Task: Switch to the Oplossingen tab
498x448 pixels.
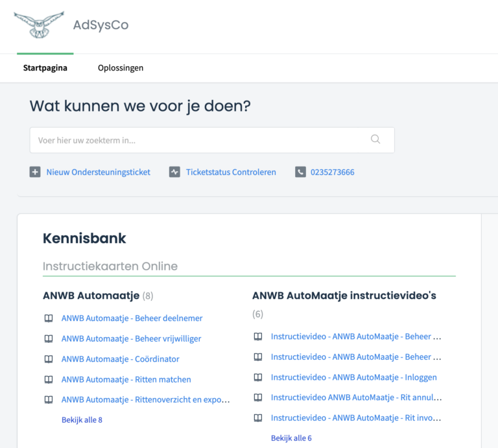Action: 121,68
